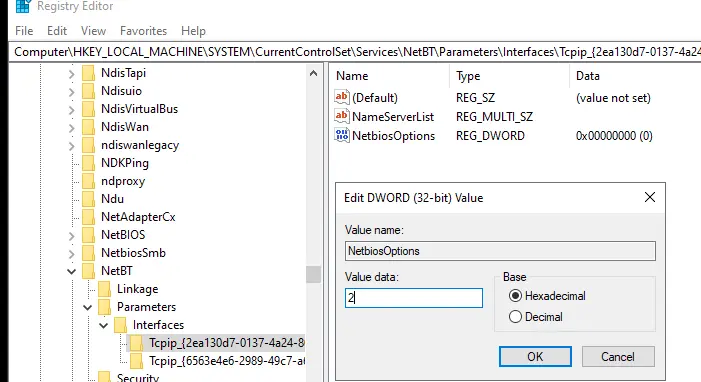Collapse the NetBT tree node
Image resolution: width=701 pixels, height=382 pixels.
click(x=72, y=271)
